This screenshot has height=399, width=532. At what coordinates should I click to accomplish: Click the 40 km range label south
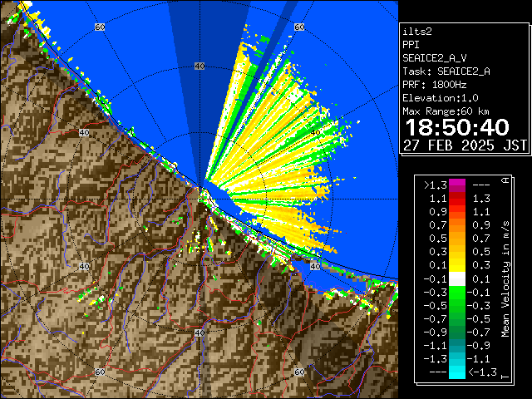point(199,332)
